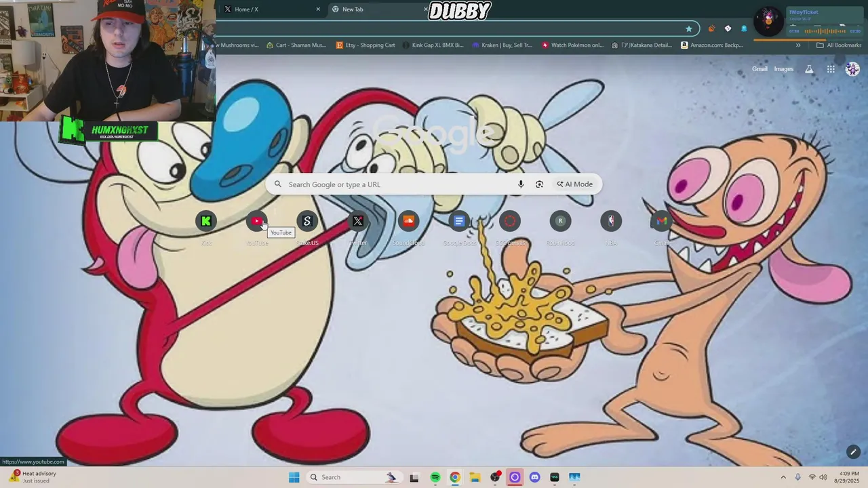868x488 pixels.
Task: Show hidden system tray icons
Action: 783,477
